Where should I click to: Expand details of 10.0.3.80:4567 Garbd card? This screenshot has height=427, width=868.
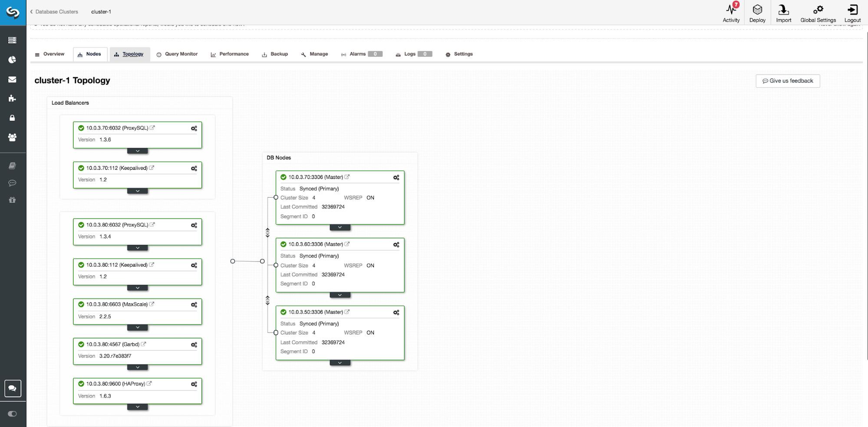[x=138, y=367]
